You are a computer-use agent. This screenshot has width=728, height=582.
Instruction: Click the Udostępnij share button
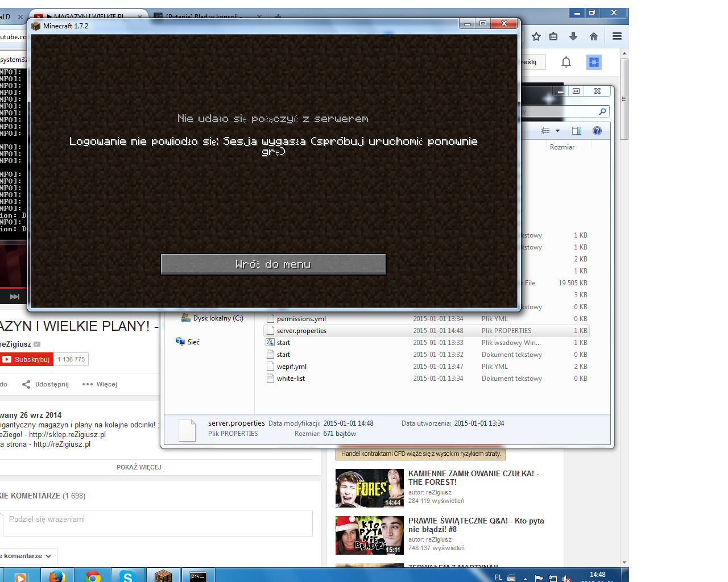(x=45, y=384)
